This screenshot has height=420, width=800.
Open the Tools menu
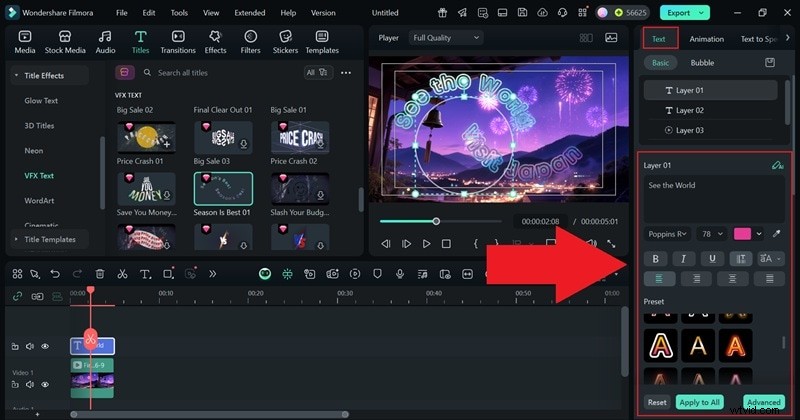[x=179, y=13]
